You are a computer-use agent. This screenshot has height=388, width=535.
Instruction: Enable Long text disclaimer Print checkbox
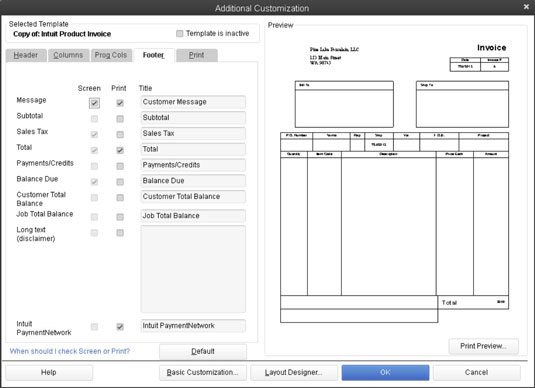tap(120, 233)
